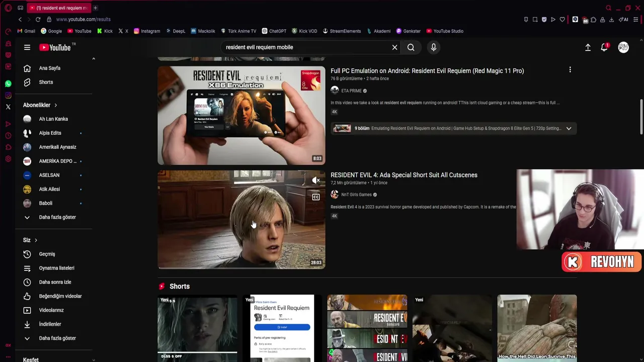
Task: Expand Abonelikler section chevron
Action: [55, 105]
